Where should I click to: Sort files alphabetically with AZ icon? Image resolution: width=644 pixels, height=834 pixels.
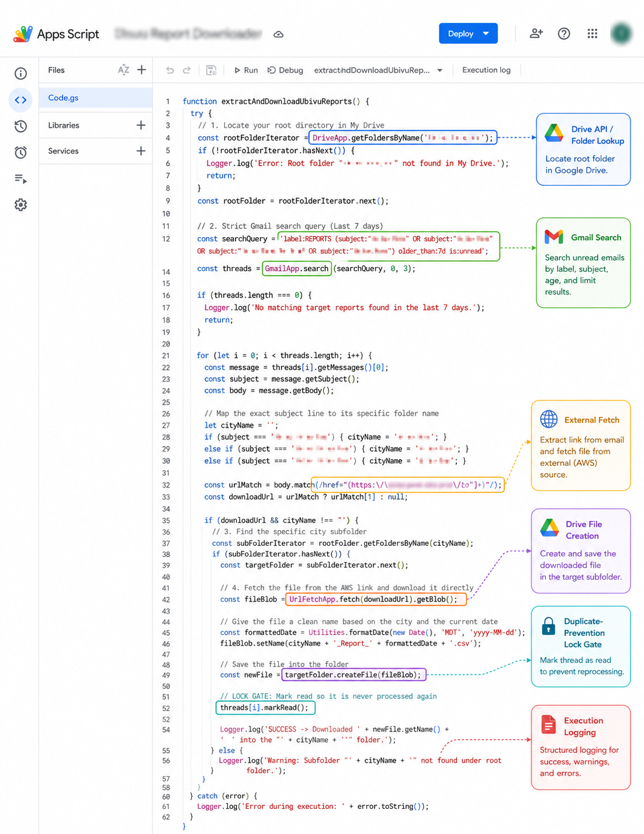(x=123, y=70)
